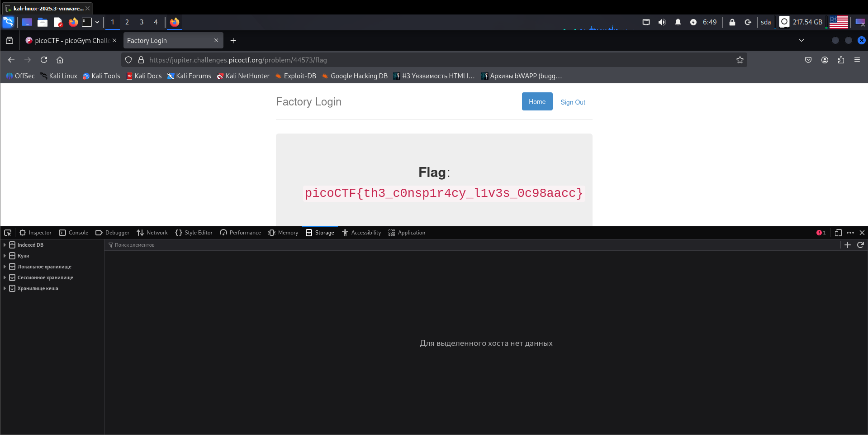The height and width of the screenshot is (435, 868).
Task: Expand Локальное хранилище tree node
Action: pyautogui.click(x=5, y=267)
